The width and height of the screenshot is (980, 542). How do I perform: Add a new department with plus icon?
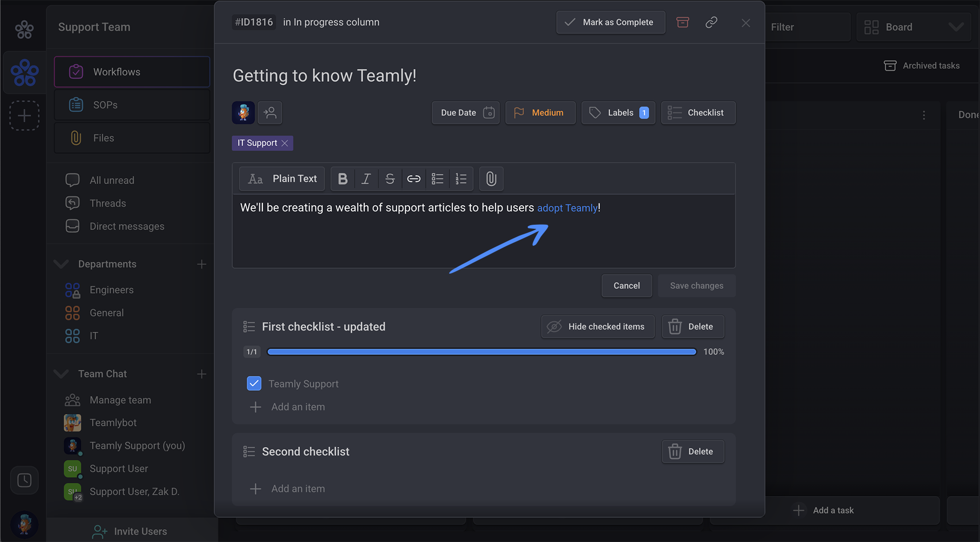coord(202,264)
